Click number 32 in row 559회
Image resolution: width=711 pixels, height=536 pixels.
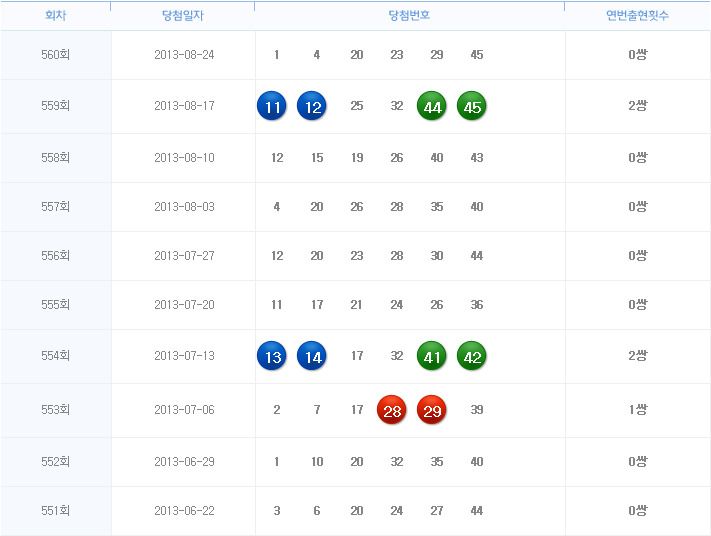point(397,106)
